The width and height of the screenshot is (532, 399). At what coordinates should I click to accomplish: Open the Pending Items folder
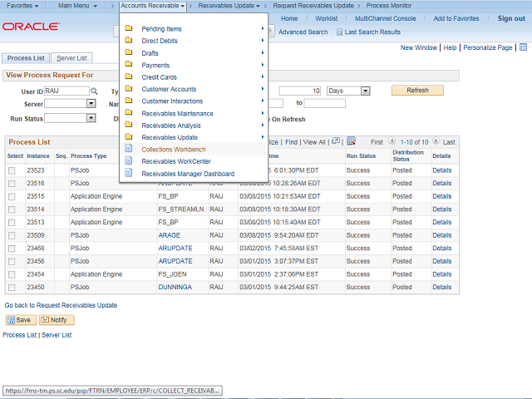[x=161, y=29]
